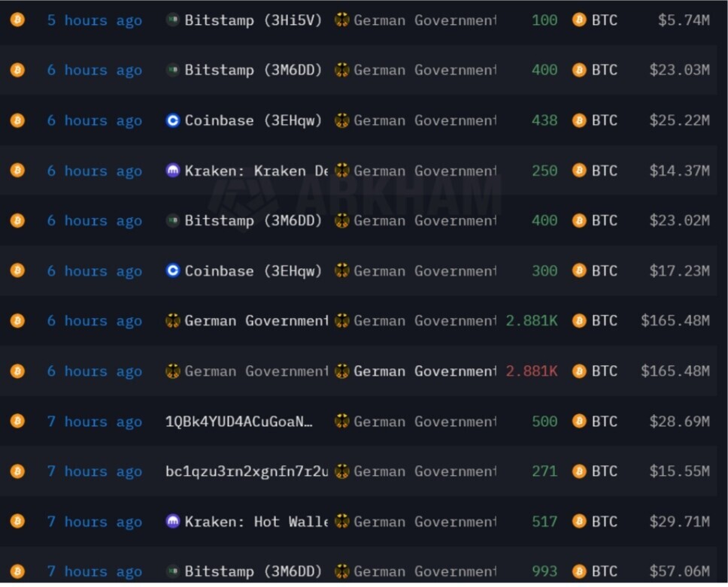Open Bitstamp (3M6DD) in the 993 BTC row
Viewport: 728px width, 587px height.
[253, 571]
